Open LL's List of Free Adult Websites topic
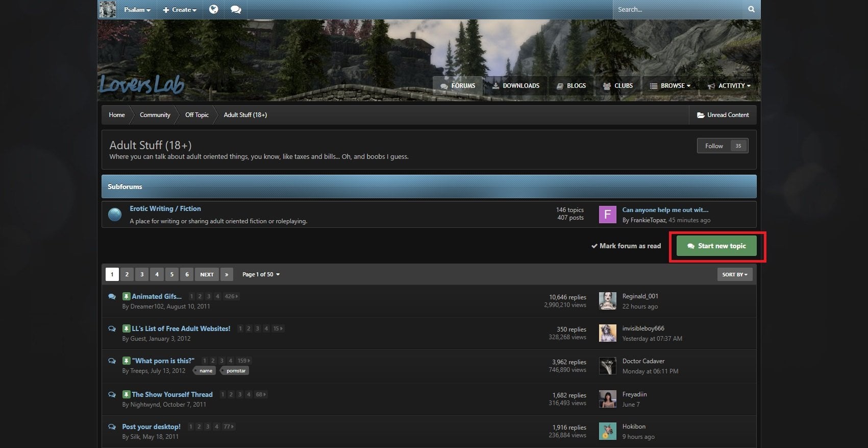The image size is (868, 448). point(181,328)
